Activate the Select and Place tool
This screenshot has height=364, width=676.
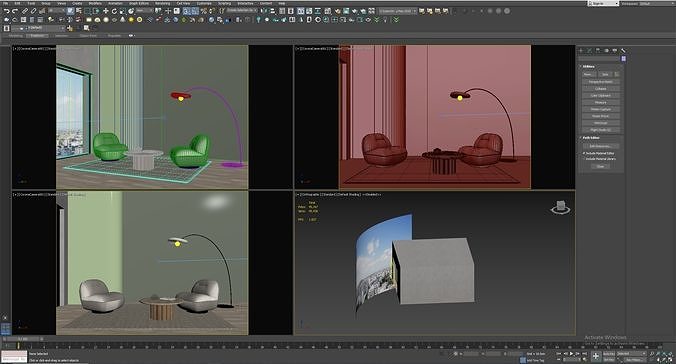pyautogui.click(x=131, y=11)
